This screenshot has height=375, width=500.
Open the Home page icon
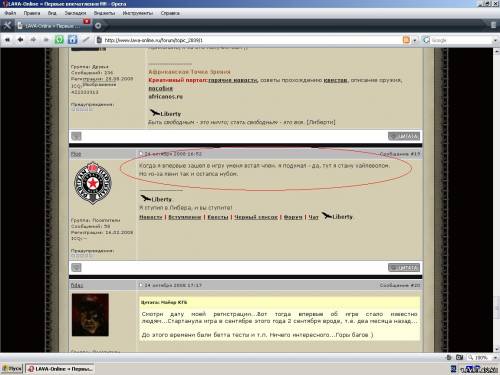pos(72,40)
